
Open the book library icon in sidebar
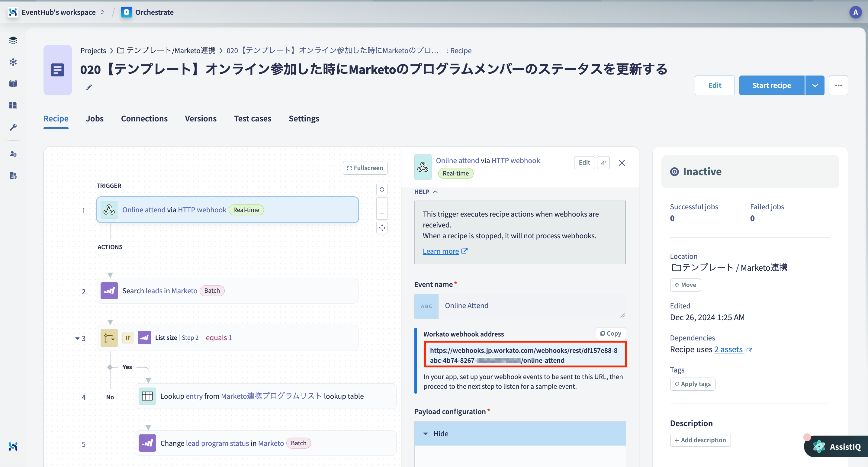pyautogui.click(x=13, y=84)
